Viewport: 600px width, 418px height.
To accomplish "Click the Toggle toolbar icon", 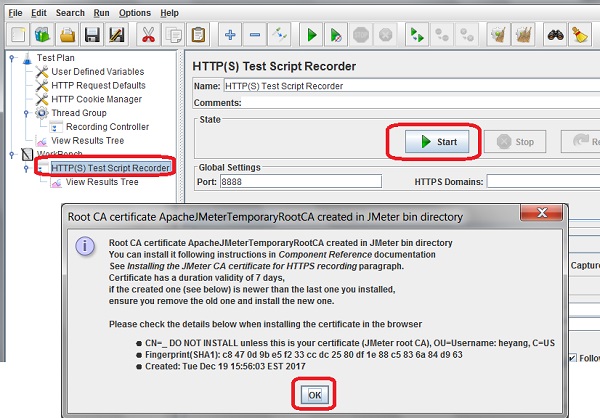I will [280, 35].
